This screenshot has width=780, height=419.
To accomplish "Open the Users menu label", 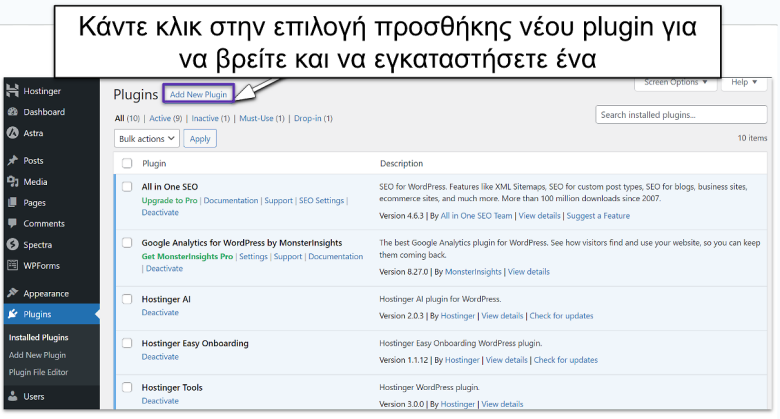I will pyautogui.click(x=34, y=397).
